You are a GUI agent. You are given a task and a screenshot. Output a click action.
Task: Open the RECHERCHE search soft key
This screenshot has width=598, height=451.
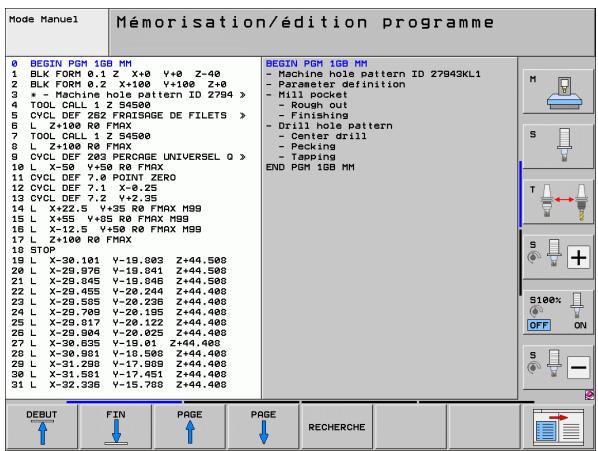click(x=337, y=426)
